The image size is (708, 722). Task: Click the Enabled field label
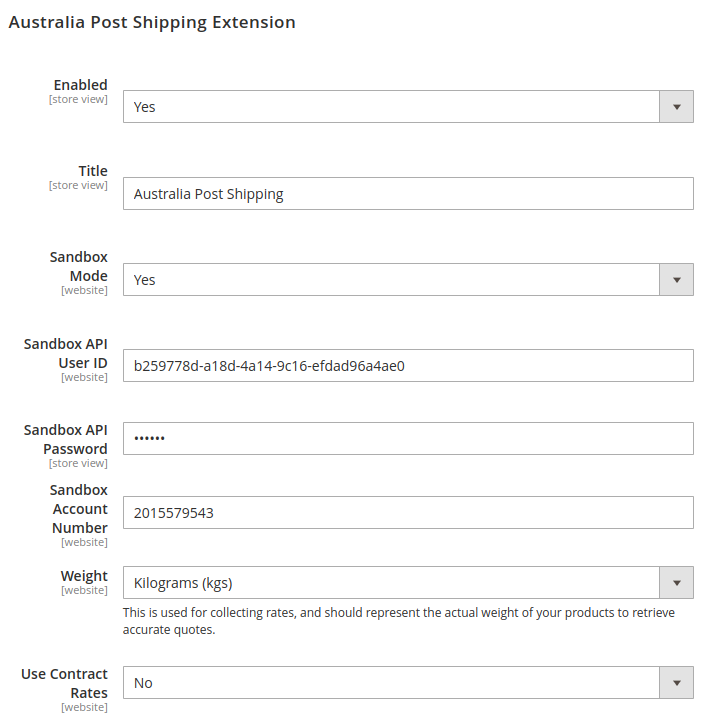pyautogui.click(x=80, y=85)
